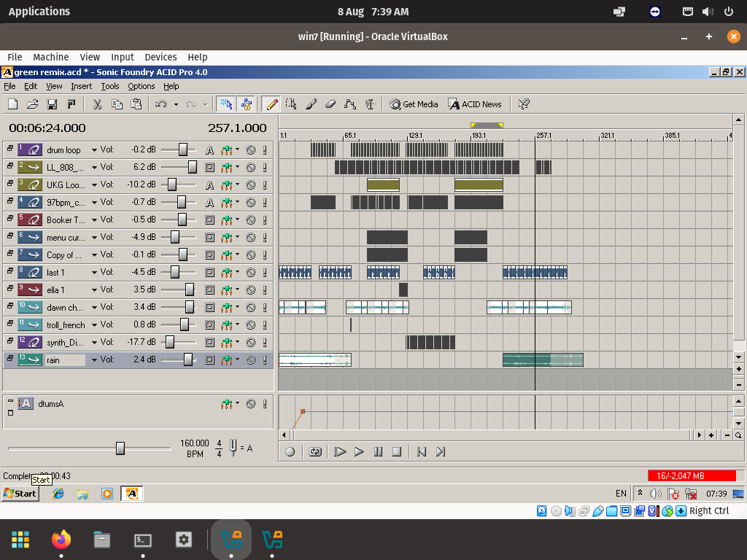This screenshot has height=560, width=747.
Task: Click the Copy toolbar icon
Action: (x=117, y=104)
